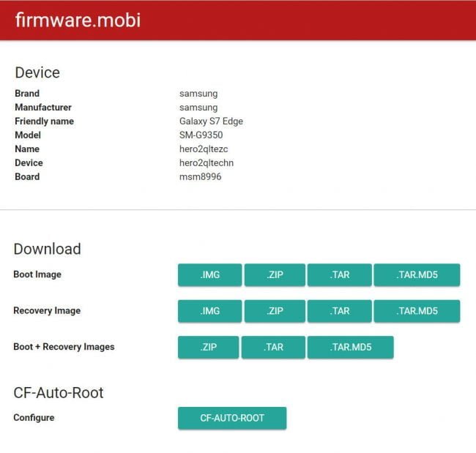Click the Brand field label
Screen dimensions: 476x453
coord(27,93)
